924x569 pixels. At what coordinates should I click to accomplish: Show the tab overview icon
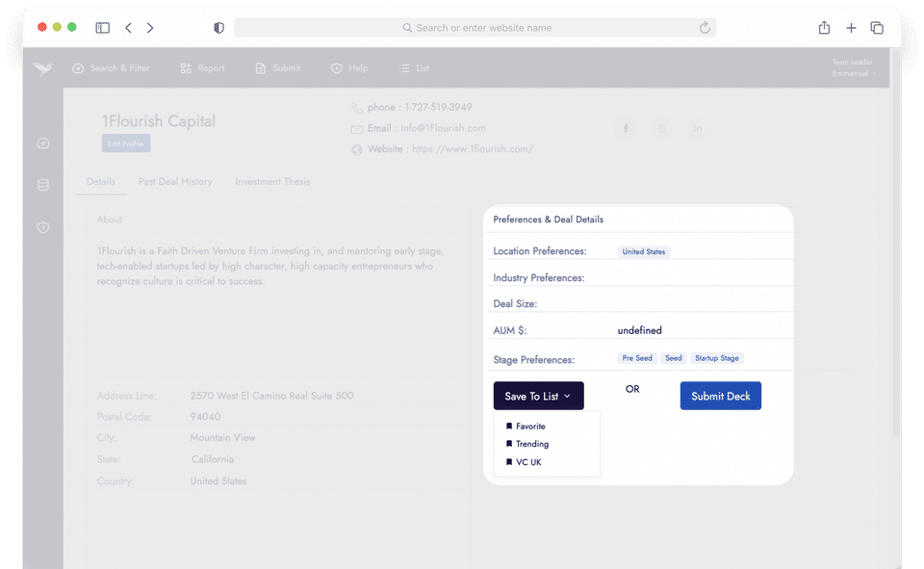[877, 28]
